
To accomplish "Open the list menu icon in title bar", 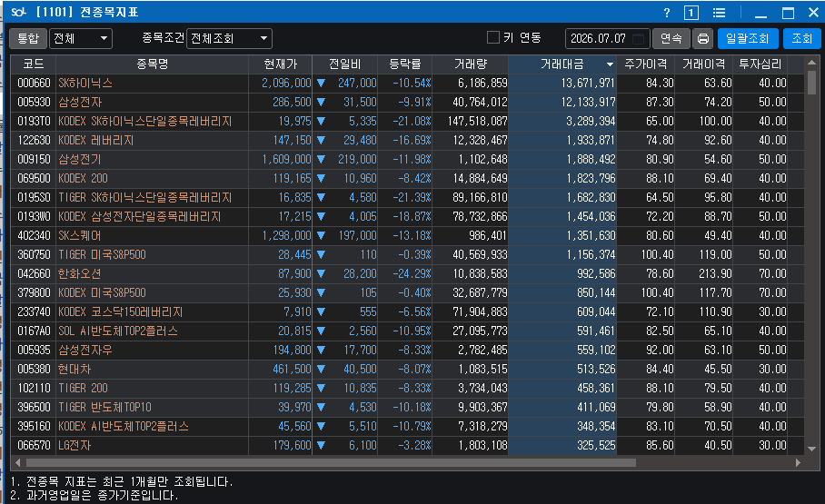I will click(719, 13).
